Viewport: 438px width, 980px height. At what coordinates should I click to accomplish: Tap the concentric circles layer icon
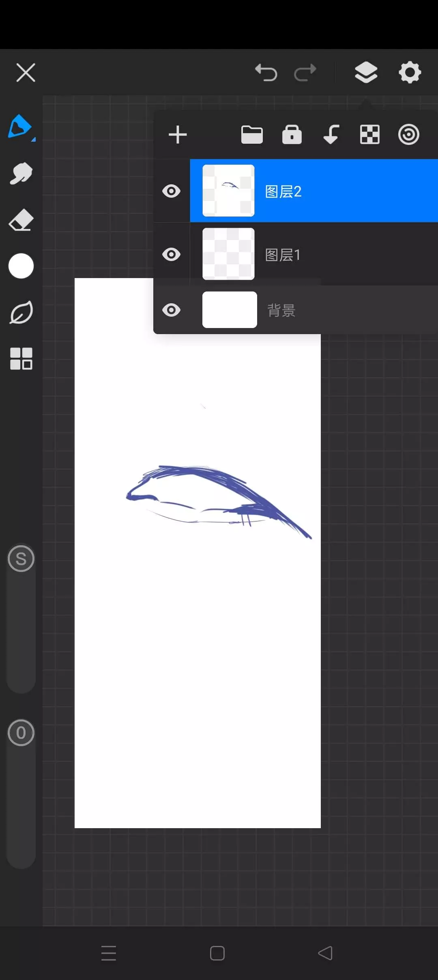pyautogui.click(x=409, y=135)
